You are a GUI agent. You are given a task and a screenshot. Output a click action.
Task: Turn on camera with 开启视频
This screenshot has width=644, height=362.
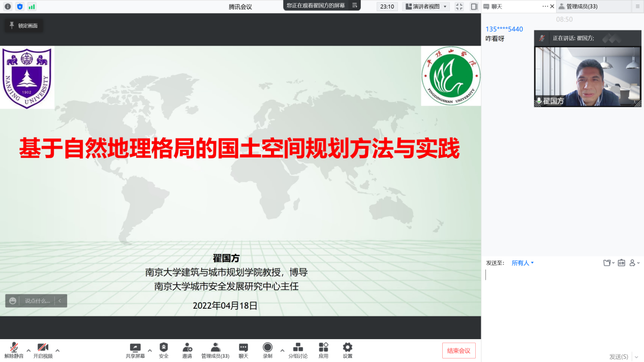pos(43,350)
